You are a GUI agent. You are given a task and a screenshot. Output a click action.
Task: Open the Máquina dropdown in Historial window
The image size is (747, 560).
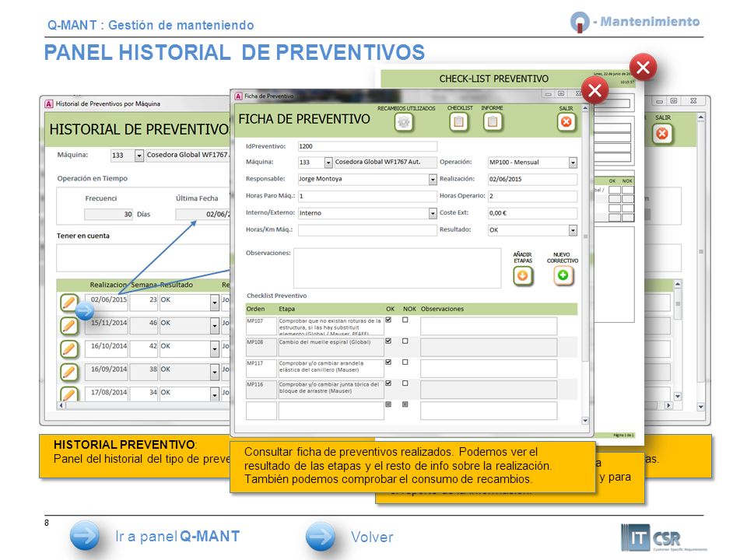[x=139, y=156]
